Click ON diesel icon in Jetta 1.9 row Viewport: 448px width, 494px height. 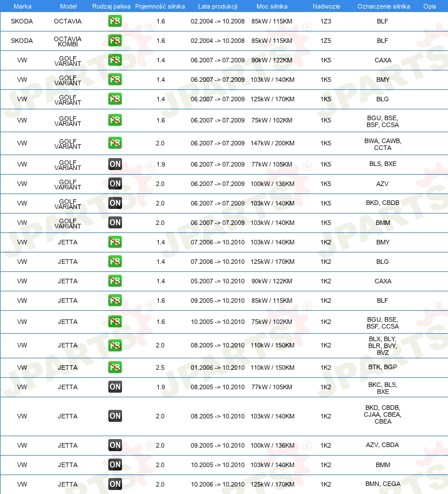coord(115,387)
